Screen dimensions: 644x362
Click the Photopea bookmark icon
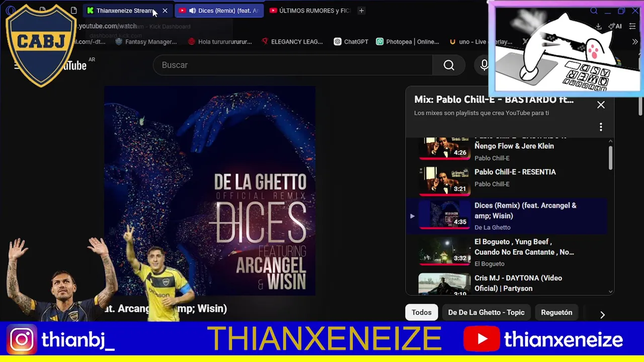pyautogui.click(x=380, y=42)
